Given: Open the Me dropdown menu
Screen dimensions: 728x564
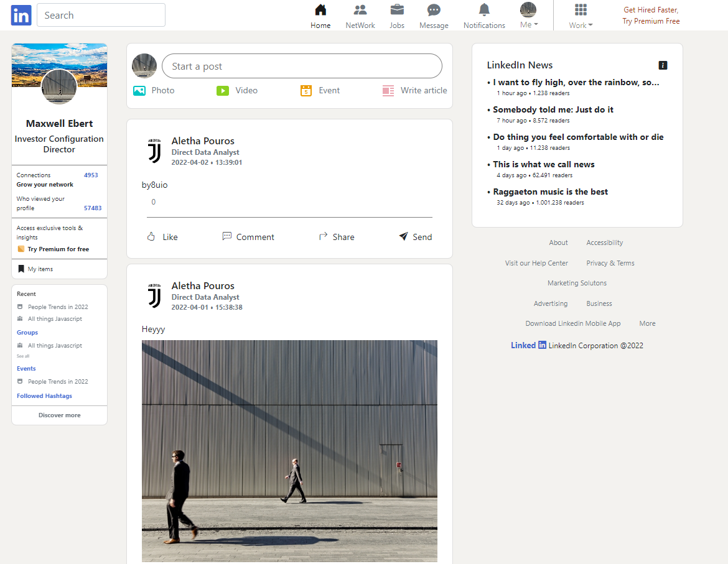Looking at the screenshot, I should pyautogui.click(x=528, y=15).
